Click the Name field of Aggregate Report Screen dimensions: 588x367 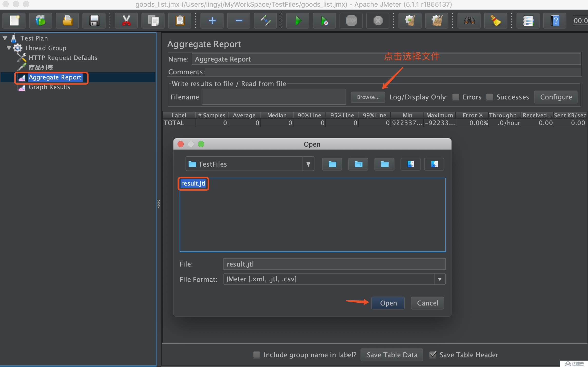pyautogui.click(x=386, y=59)
